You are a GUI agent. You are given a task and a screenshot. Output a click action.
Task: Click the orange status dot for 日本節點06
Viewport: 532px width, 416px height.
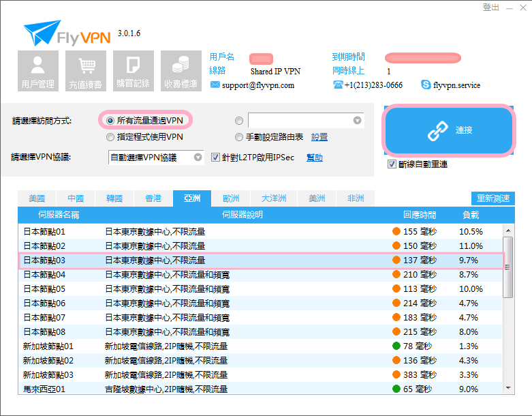pyautogui.click(x=396, y=303)
